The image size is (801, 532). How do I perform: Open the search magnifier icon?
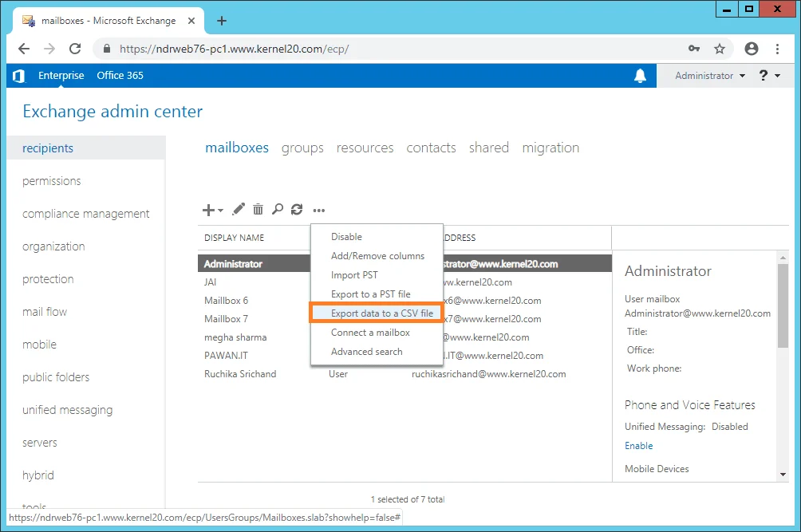[277, 209]
